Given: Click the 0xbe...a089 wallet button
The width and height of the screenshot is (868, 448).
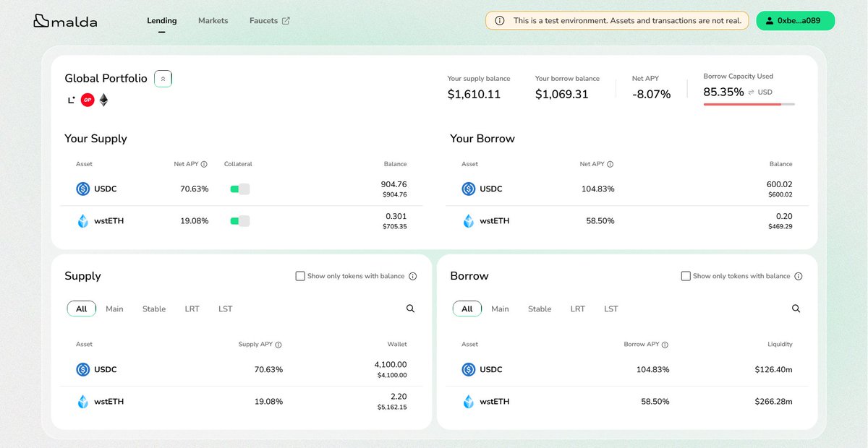Looking at the screenshot, I should tap(796, 21).
